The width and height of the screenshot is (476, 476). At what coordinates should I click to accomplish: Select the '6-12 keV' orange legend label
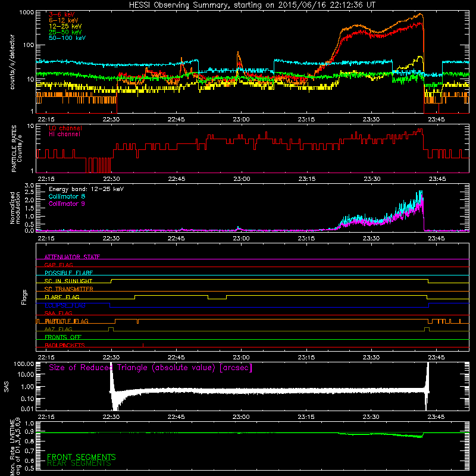(63, 20)
